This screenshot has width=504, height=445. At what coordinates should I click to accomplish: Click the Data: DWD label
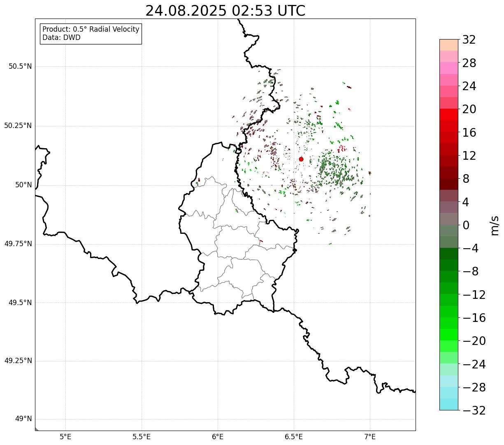(x=61, y=37)
